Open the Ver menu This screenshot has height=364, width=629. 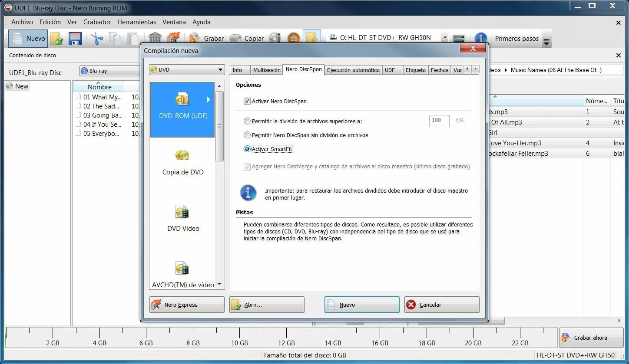pos(72,22)
